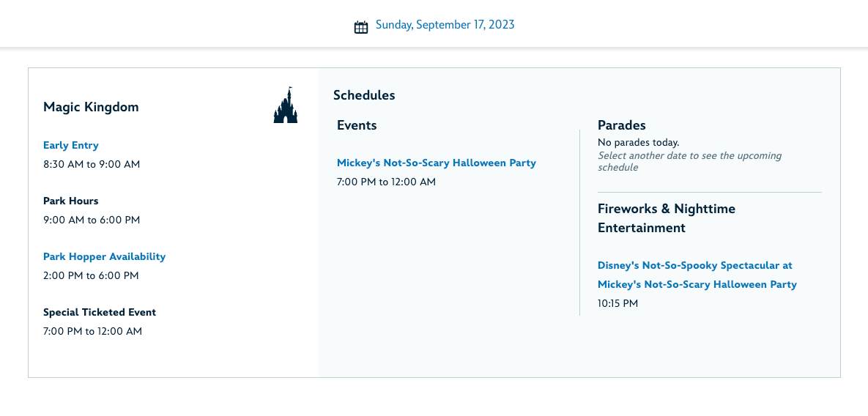Click the Special Ticketed Event label
The image size is (868, 416).
pos(100,312)
